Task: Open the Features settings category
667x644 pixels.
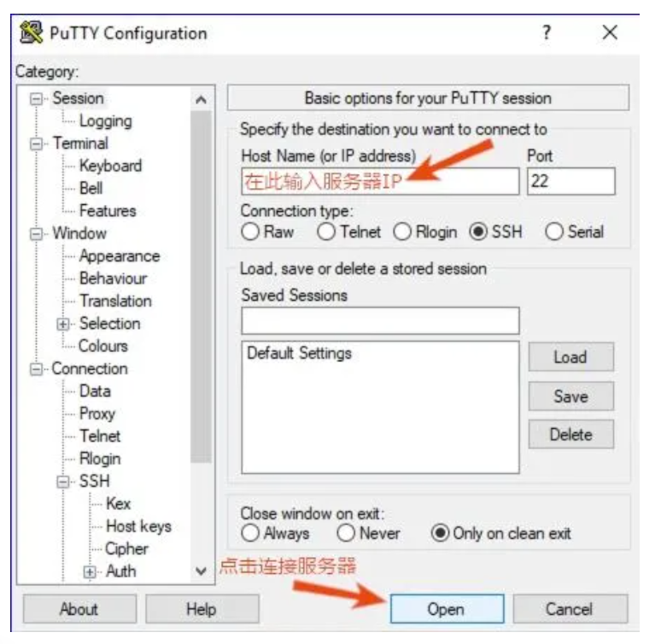Action: click(x=108, y=211)
